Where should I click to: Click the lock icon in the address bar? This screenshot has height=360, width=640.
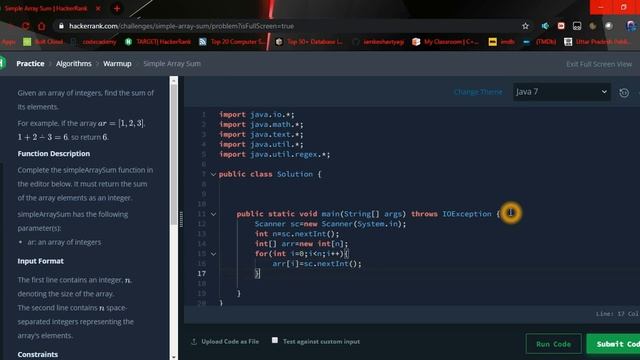[x=61, y=26]
